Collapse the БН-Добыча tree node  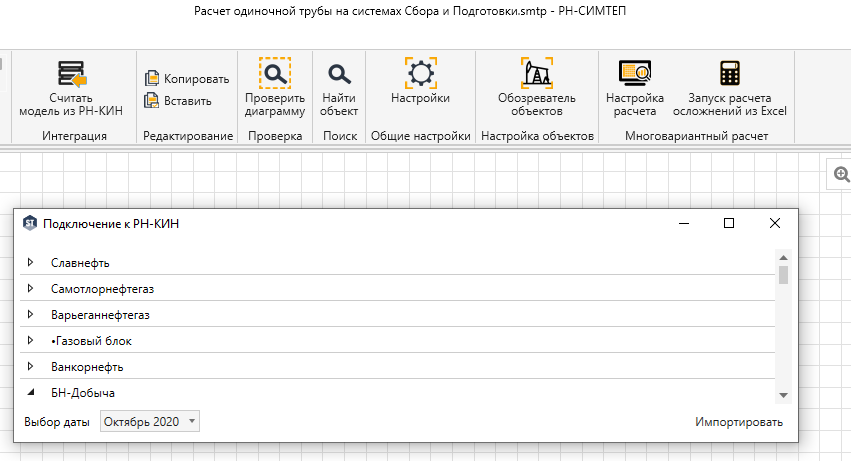pyautogui.click(x=31, y=392)
